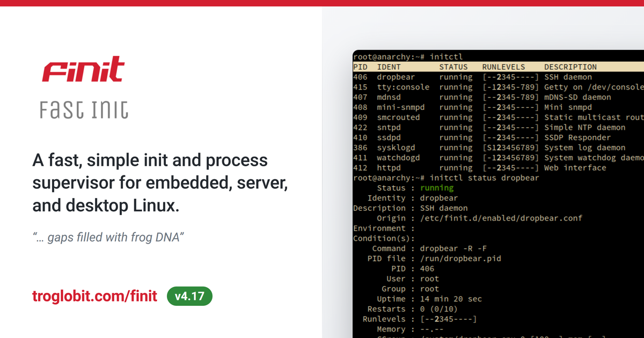The width and height of the screenshot is (644, 338).
Task: Click the DESCRIPTION column header
Action: click(570, 67)
